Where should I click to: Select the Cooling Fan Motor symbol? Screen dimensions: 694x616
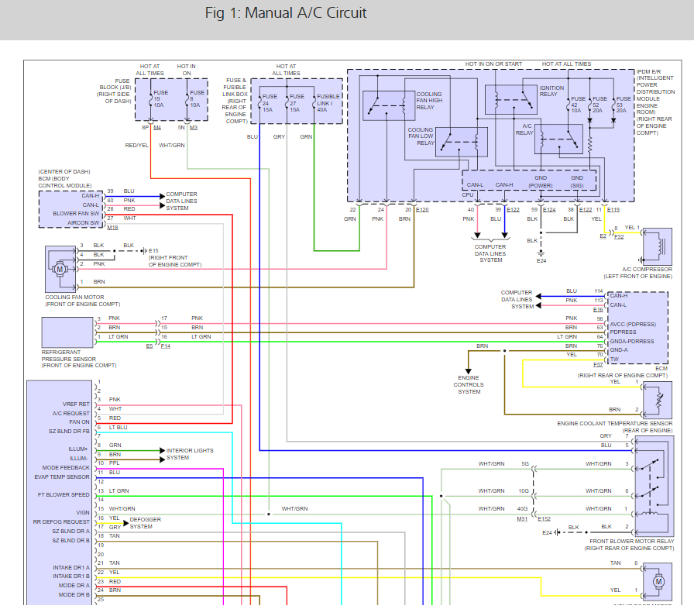coord(60,267)
